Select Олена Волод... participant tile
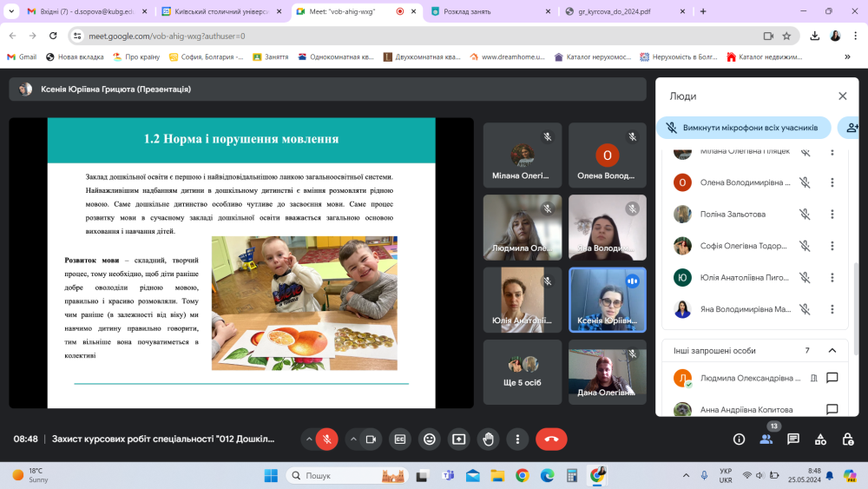Image resolution: width=868 pixels, height=489 pixels. coord(608,155)
